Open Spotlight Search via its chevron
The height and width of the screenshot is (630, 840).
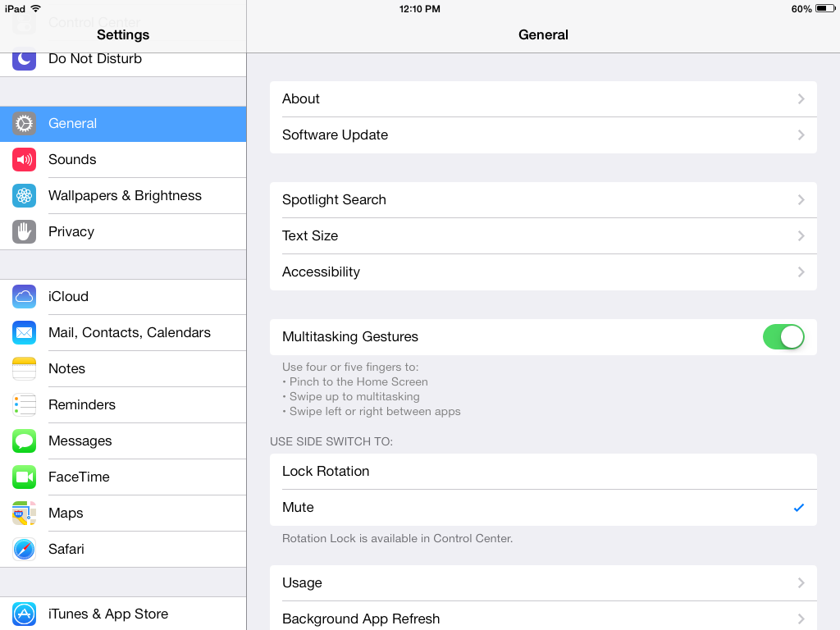[x=801, y=200]
